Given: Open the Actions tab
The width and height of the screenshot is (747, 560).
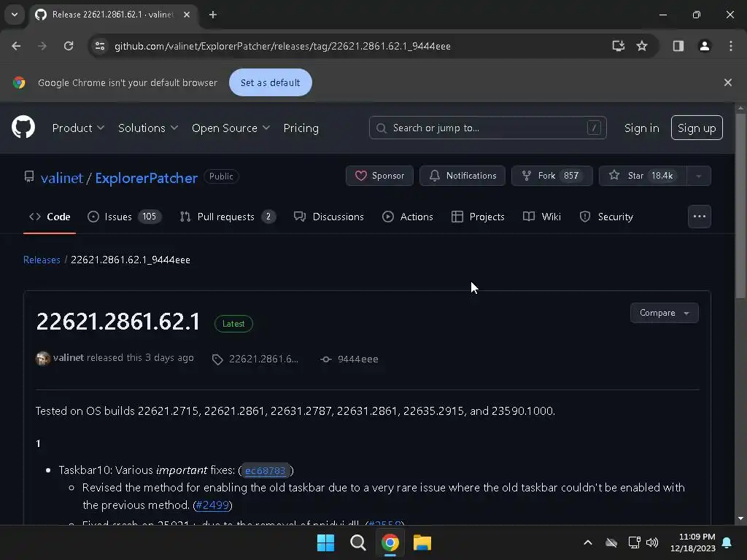Looking at the screenshot, I should [407, 217].
